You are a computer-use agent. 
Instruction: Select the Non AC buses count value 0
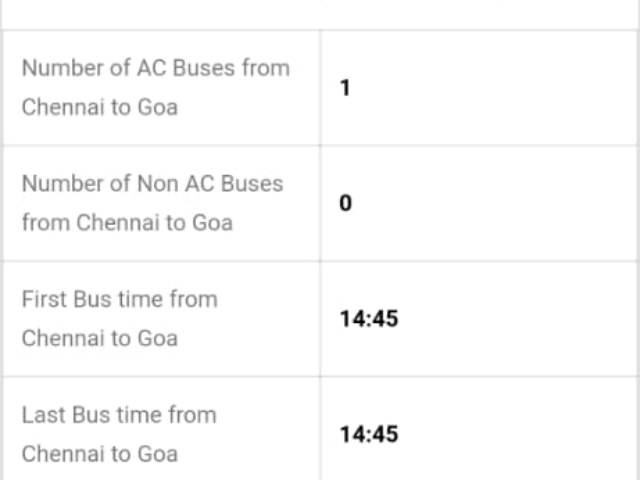(346, 204)
